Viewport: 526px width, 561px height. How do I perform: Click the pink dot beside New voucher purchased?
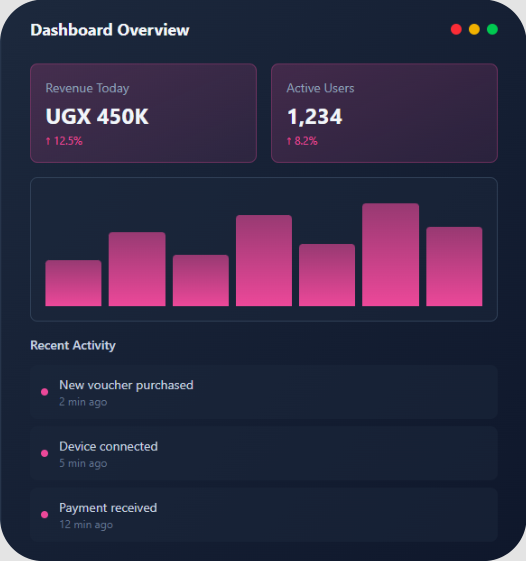click(44, 392)
